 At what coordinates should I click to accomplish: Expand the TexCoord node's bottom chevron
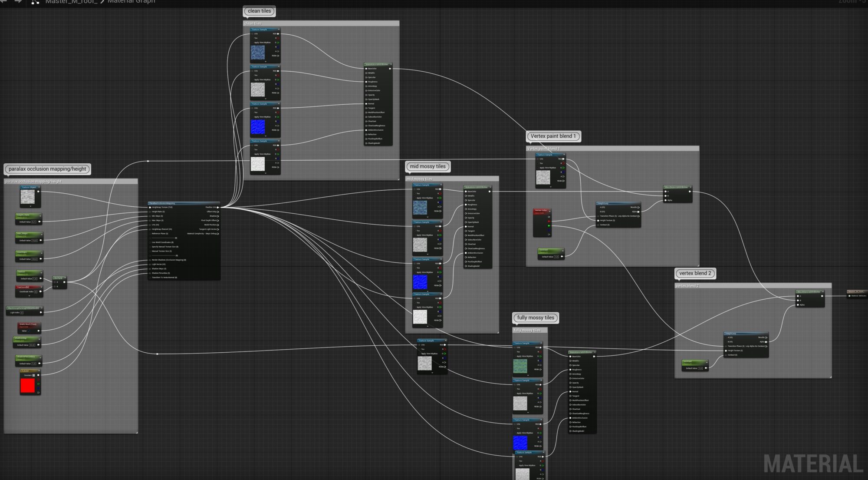coord(29,296)
